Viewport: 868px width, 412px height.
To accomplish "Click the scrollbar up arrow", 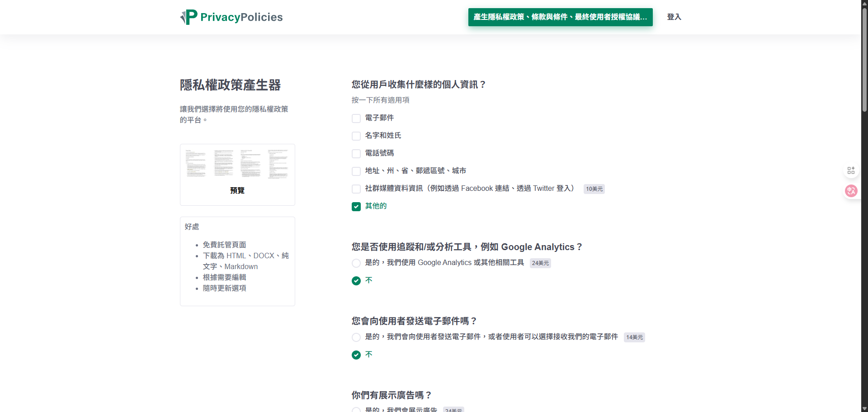I will point(864,4).
